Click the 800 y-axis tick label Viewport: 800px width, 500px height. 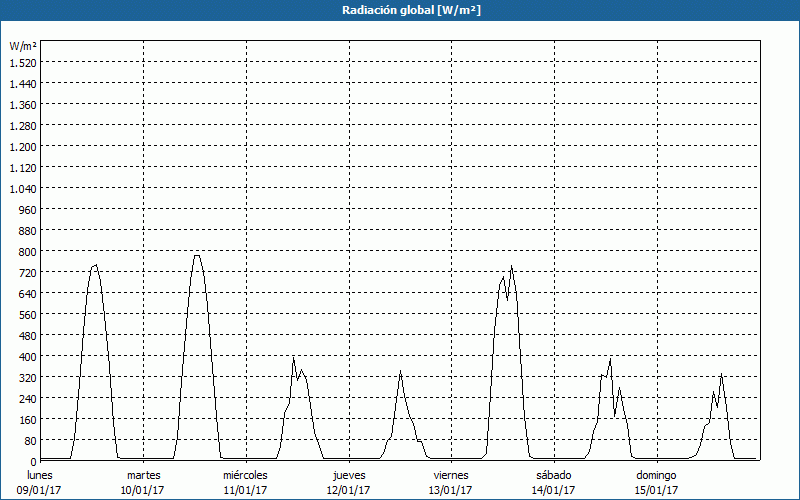tap(26, 251)
